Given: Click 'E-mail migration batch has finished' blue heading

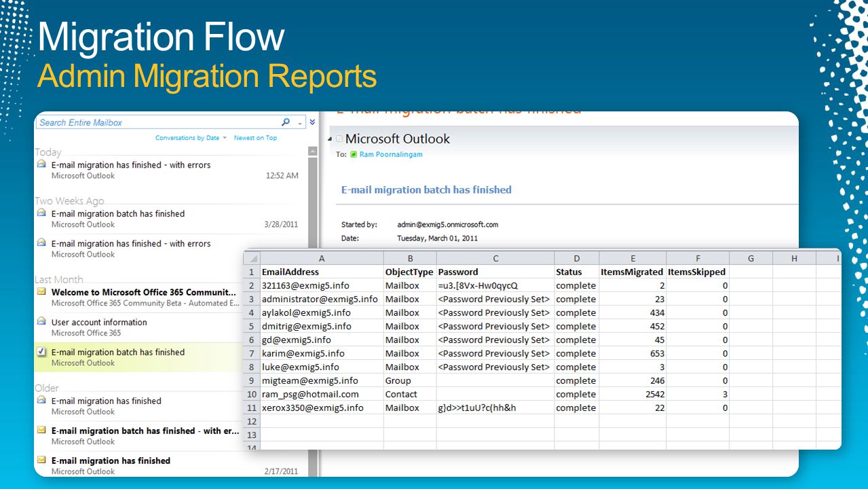Looking at the screenshot, I should pyautogui.click(x=426, y=190).
